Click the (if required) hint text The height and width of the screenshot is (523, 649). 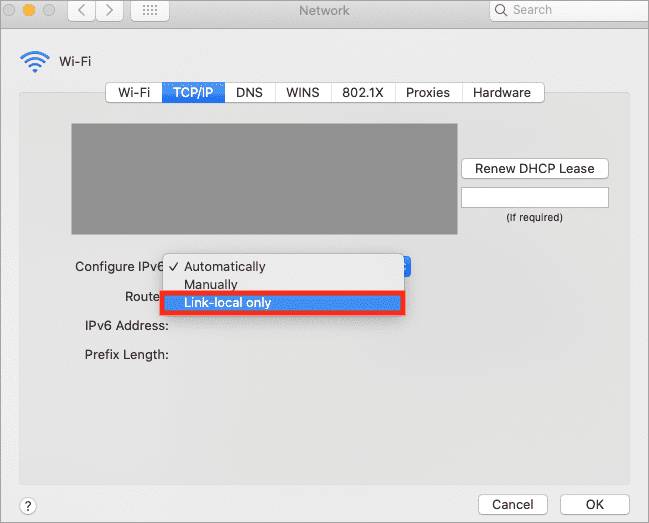point(534,217)
